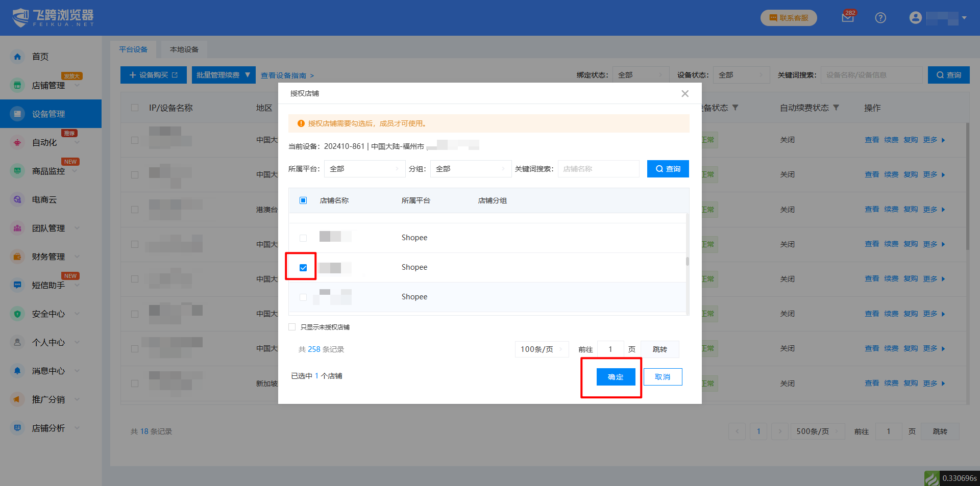The height and width of the screenshot is (486, 980).
Task: Click the user avatar icon
Action: [x=915, y=18]
